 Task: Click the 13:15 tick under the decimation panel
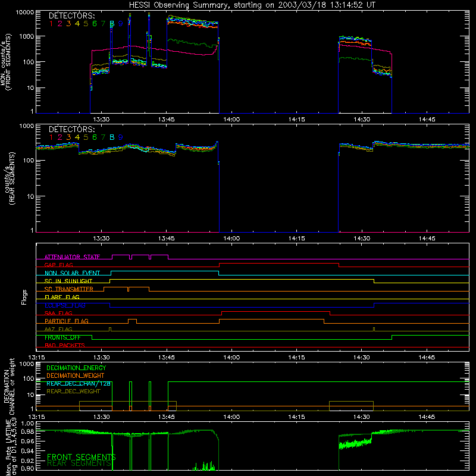coord(36,417)
